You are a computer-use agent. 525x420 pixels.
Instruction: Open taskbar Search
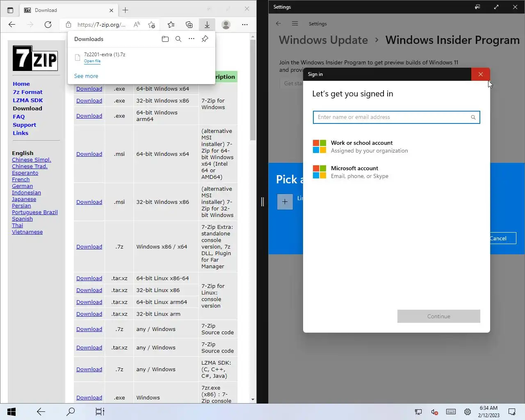coord(71,412)
